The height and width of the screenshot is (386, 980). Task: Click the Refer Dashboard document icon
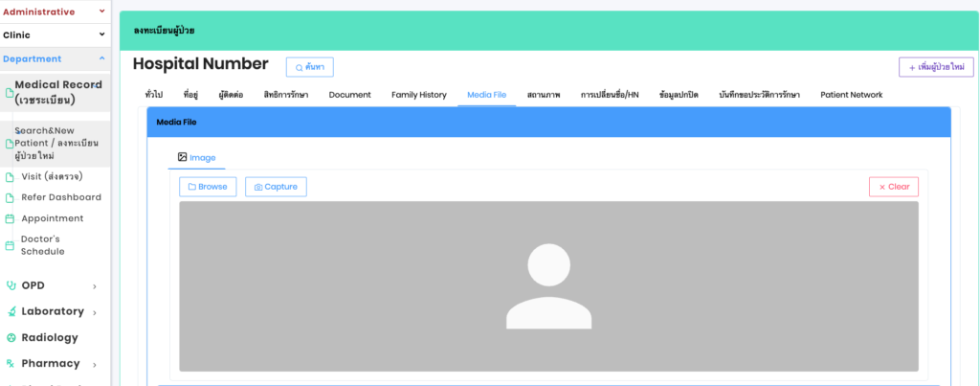pos(10,197)
